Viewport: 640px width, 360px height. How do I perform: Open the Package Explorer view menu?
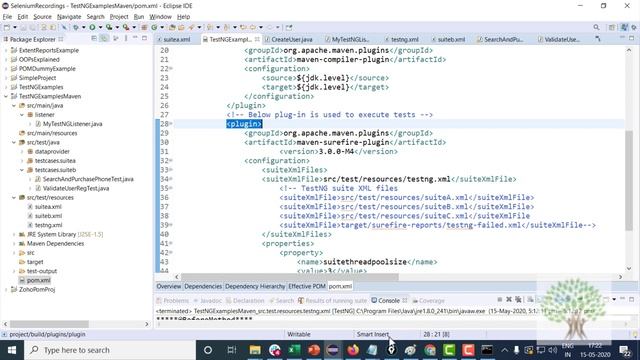[125, 38]
